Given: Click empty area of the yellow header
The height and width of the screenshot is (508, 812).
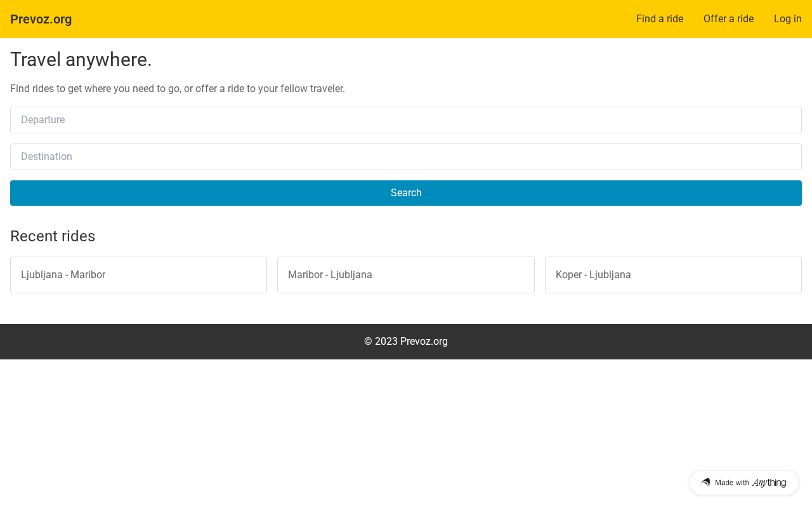Looking at the screenshot, I should pos(349,19).
